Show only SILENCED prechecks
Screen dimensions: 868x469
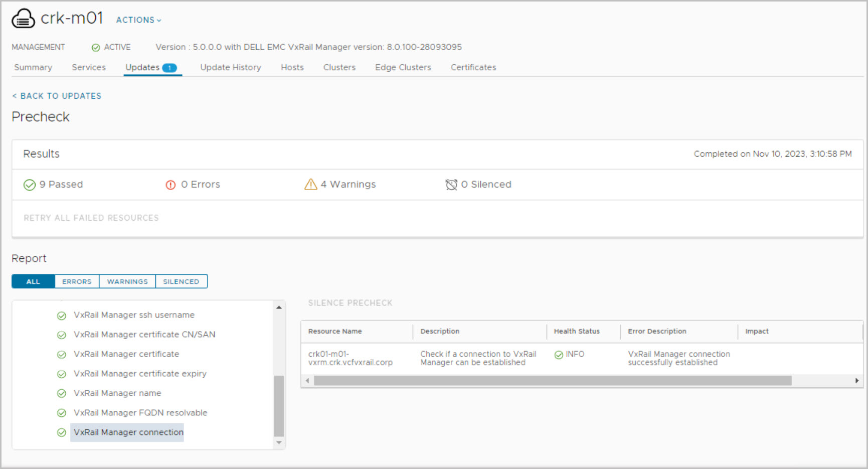(181, 282)
